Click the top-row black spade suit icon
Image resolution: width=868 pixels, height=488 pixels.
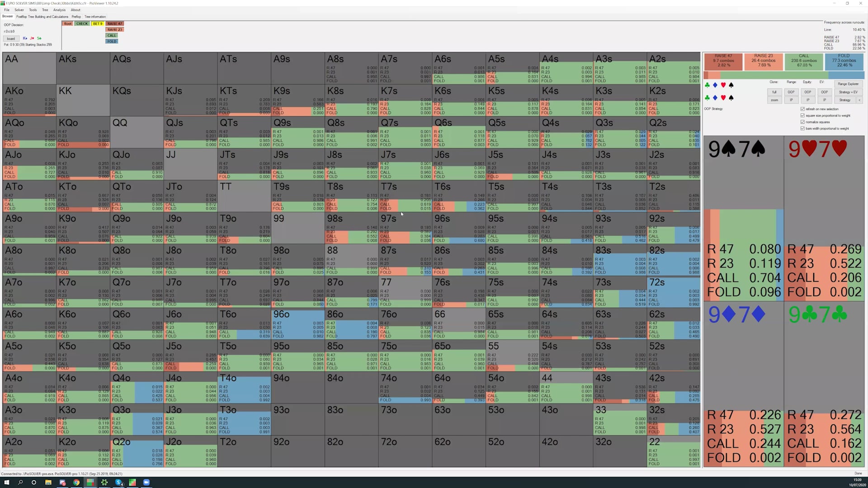coord(731,85)
